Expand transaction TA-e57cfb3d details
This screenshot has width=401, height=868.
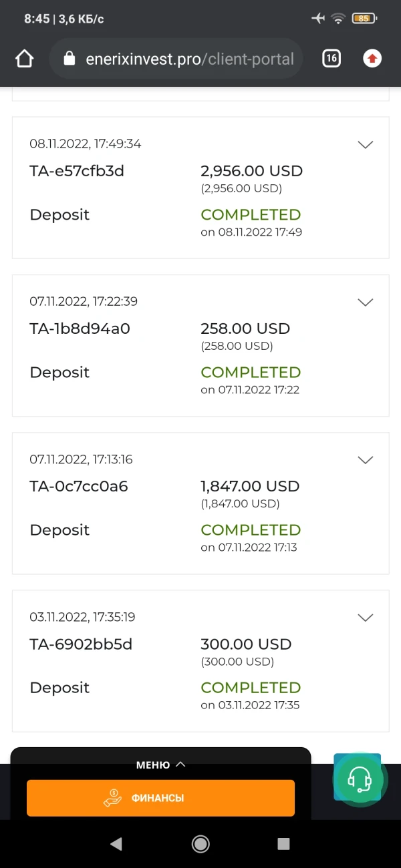(365, 144)
